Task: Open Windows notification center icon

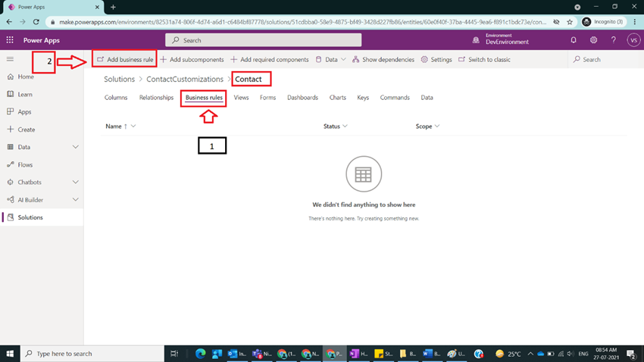Action: pyautogui.click(x=632, y=354)
